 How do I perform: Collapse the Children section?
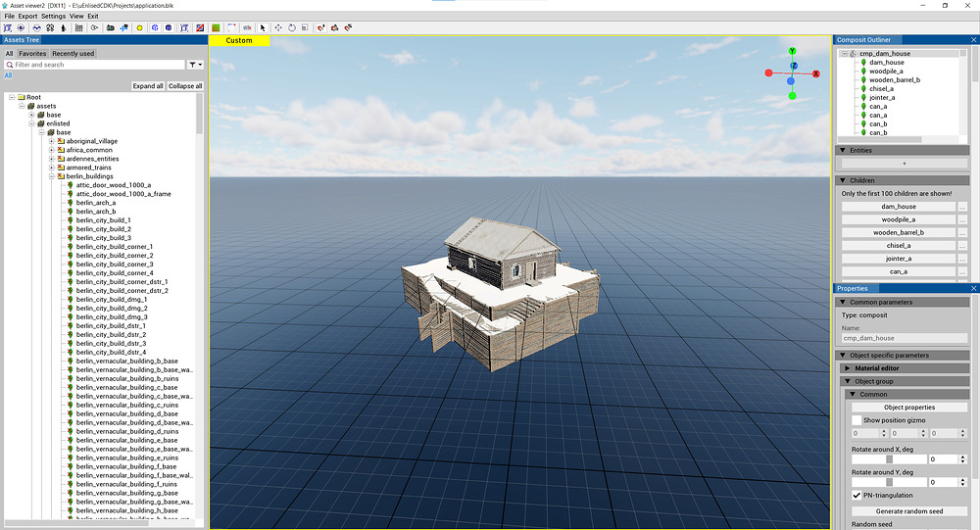pos(843,180)
